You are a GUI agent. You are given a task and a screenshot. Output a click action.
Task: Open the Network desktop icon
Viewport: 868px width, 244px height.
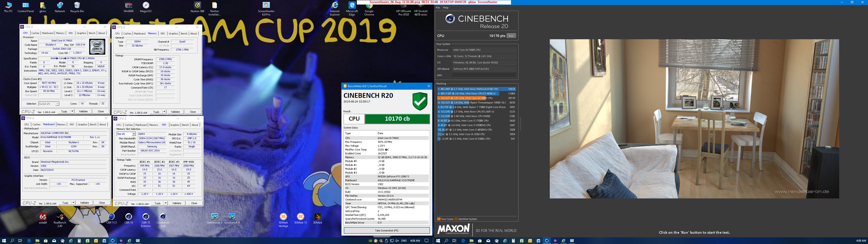[x=60, y=7]
